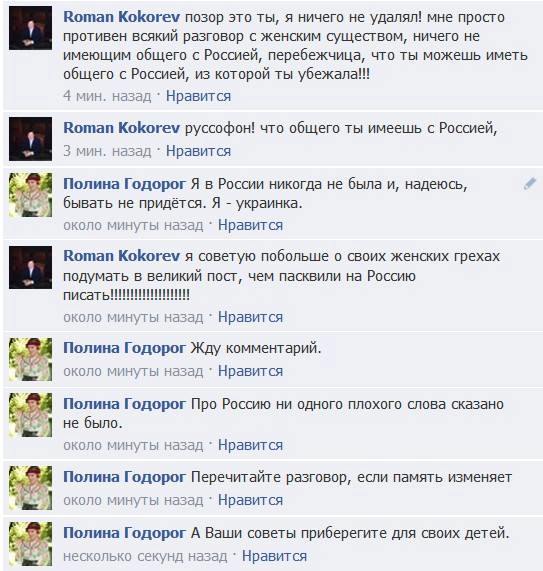
Task: Like the comment posted несколько секунд назад
Action: point(275,556)
